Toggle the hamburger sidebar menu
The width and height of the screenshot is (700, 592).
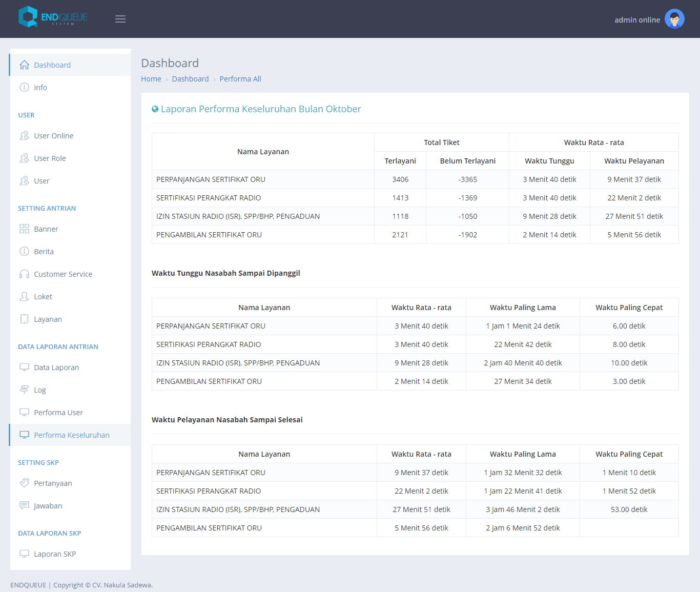pyautogui.click(x=120, y=19)
